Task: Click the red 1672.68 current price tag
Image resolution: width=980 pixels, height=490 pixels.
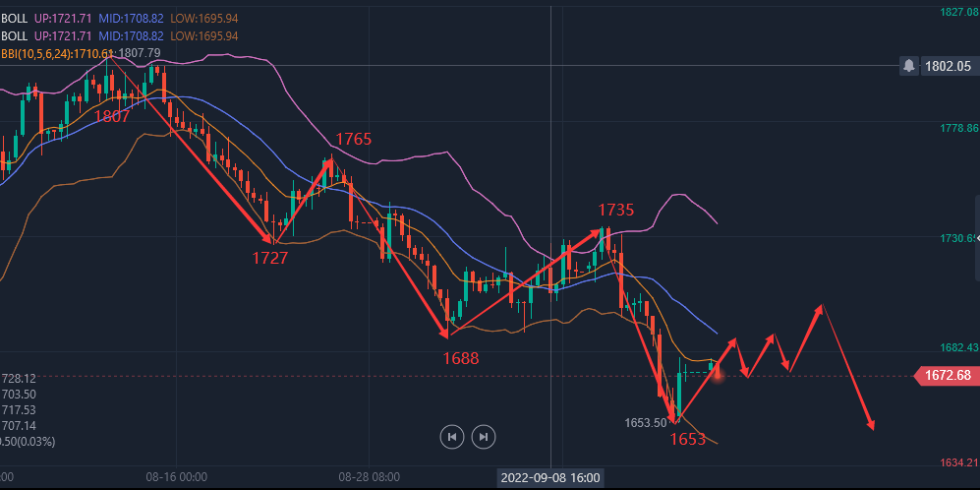Action: 947,375
